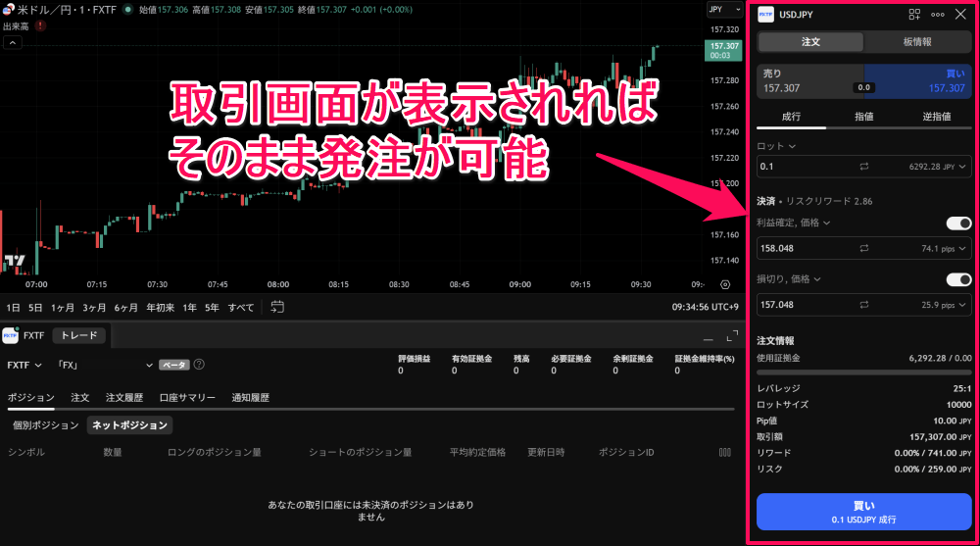Toggle the stop loss switch
The height and width of the screenshot is (546, 980).
click(958, 279)
